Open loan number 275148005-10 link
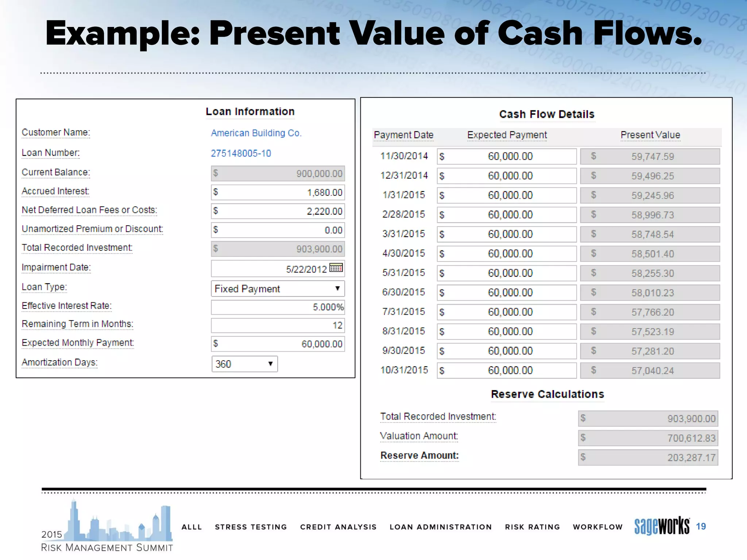The image size is (747, 560). pos(241,153)
